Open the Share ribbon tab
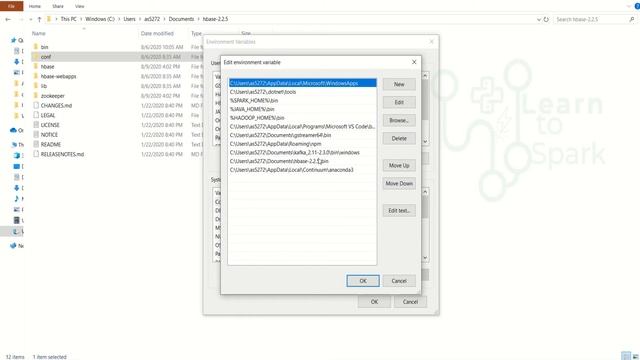Viewport: 640px width, 360px height. pos(58,6)
